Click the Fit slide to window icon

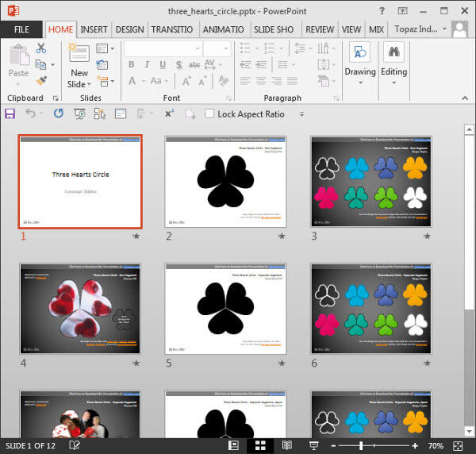coord(459,446)
